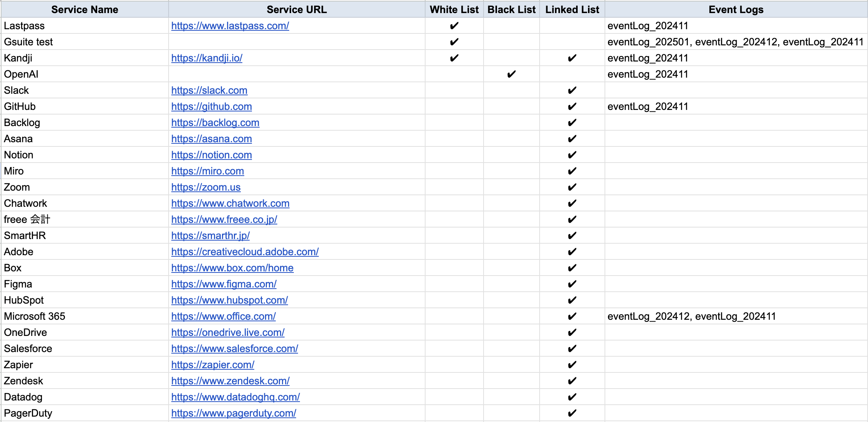Follow the zapier.com hyperlink
This screenshot has width=868, height=422.
(x=213, y=365)
